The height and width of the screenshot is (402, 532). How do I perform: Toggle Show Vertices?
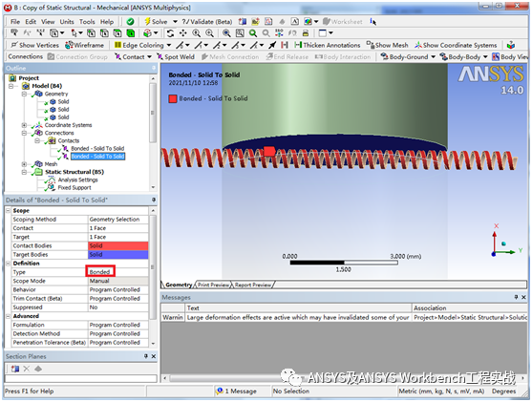coord(35,45)
